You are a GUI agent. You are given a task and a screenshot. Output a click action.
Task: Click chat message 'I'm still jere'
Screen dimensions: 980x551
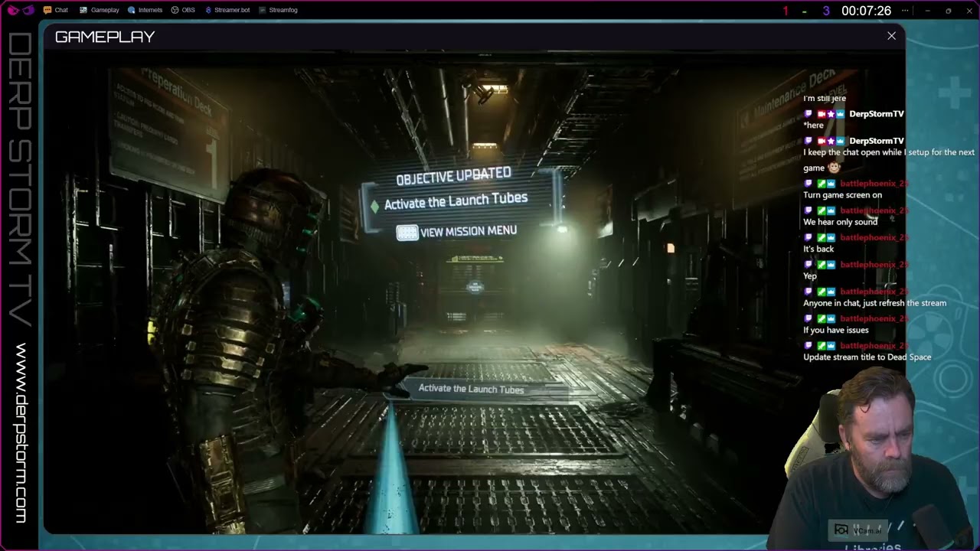tap(824, 98)
